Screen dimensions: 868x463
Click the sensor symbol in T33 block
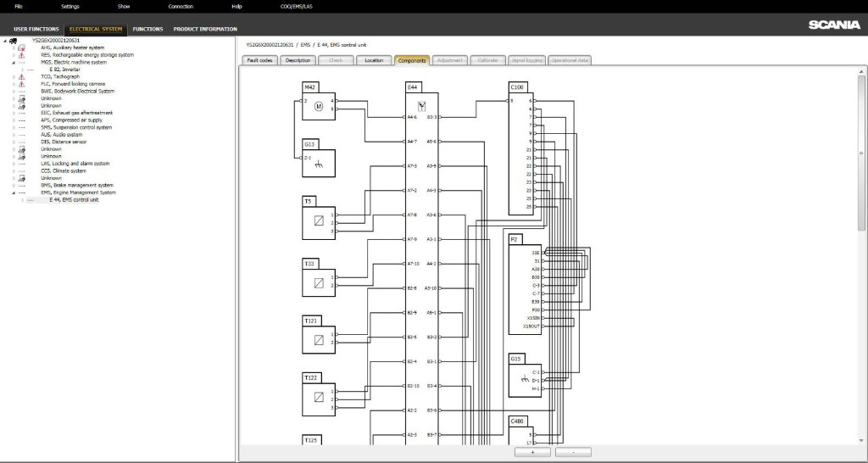click(x=319, y=283)
